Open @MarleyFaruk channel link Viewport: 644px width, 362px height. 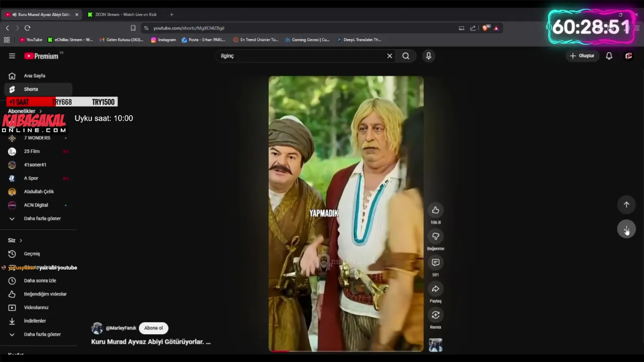pyautogui.click(x=121, y=328)
